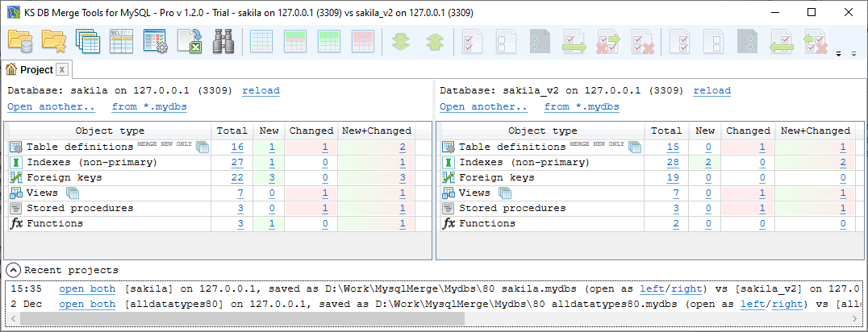Click Changed count 1 for sakila Stored procedures
868x332 pixels.
(326, 208)
